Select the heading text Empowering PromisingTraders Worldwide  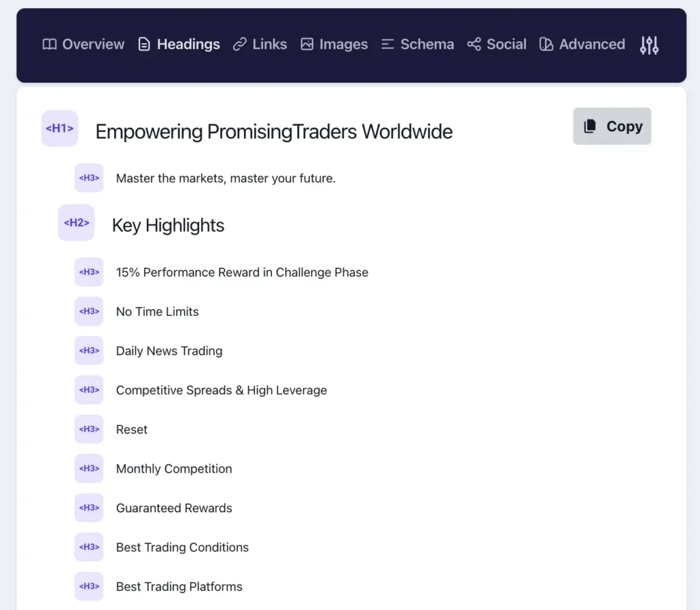[x=273, y=131]
